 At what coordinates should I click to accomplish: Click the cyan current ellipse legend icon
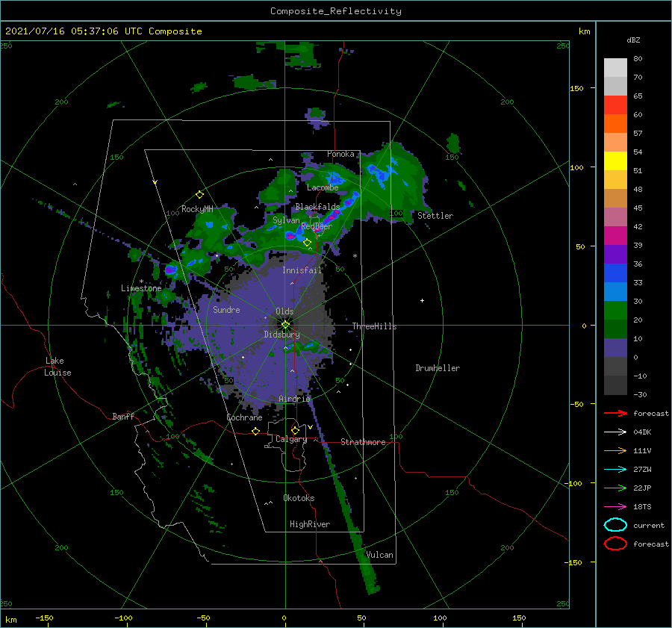615,525
